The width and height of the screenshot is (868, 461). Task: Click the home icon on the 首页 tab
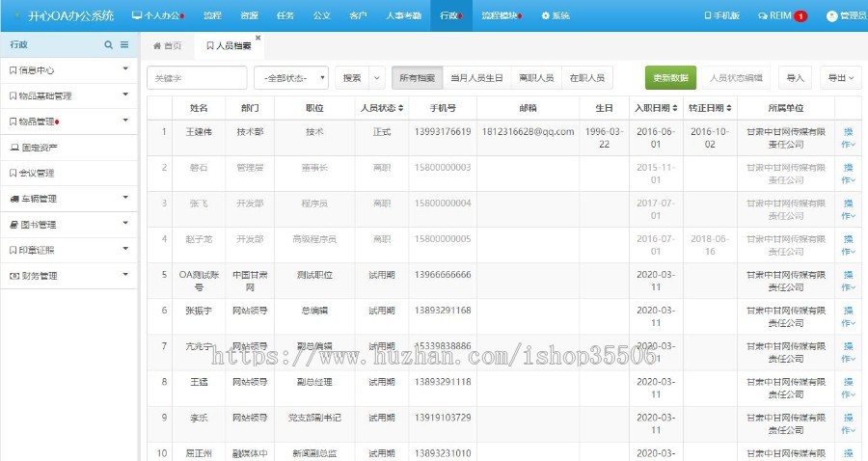(157, 46)
